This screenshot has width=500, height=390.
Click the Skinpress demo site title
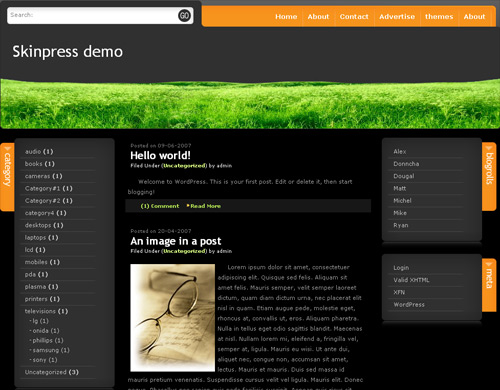point(68,52)
